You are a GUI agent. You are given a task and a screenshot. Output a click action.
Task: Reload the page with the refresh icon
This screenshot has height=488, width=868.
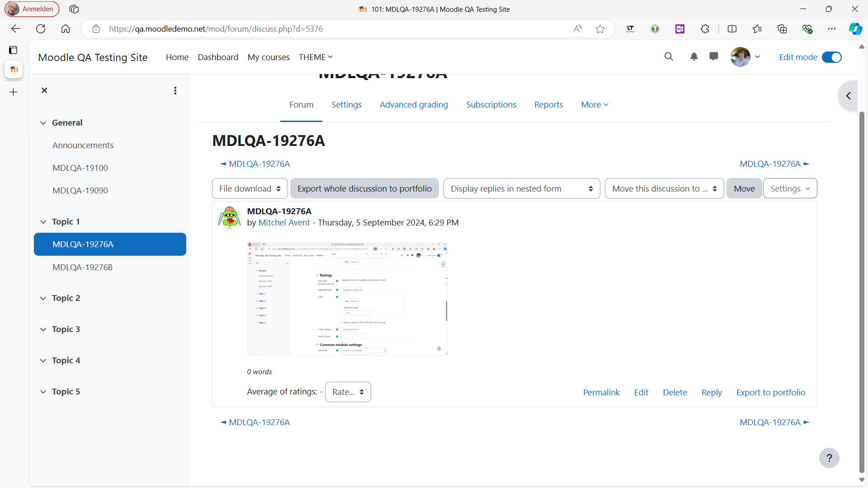[x=41, y=29]
